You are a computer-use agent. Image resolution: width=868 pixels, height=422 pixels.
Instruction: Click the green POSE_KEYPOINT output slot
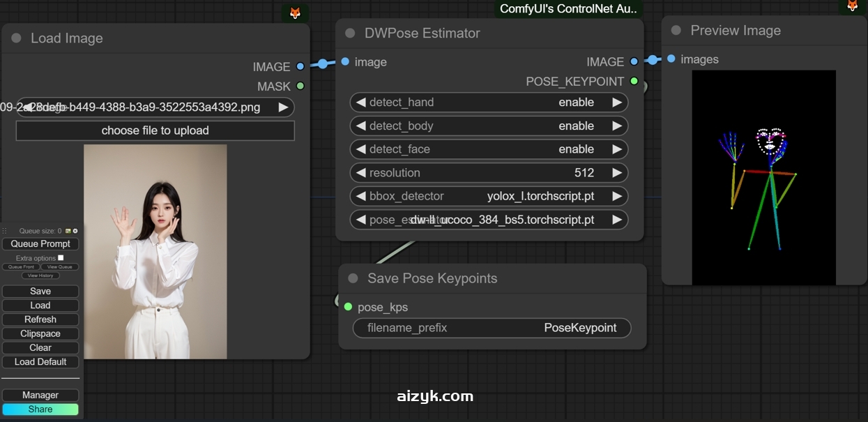click(634, 81)
